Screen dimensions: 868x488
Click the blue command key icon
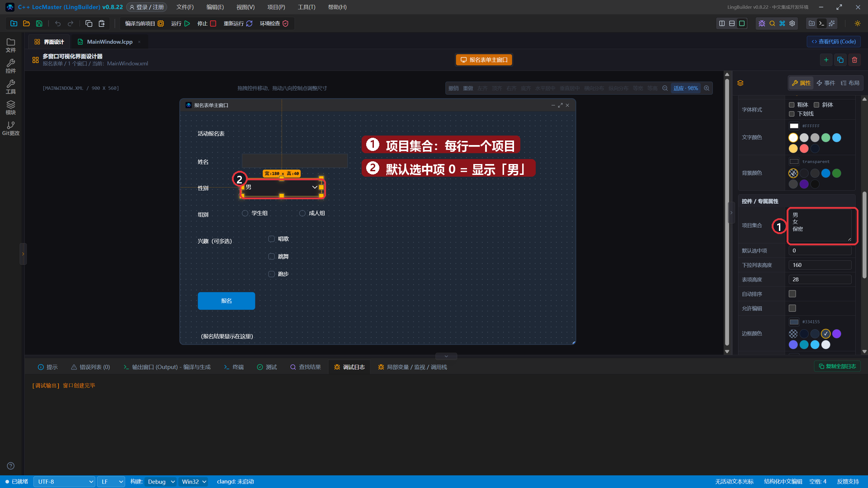coord(782,23)
